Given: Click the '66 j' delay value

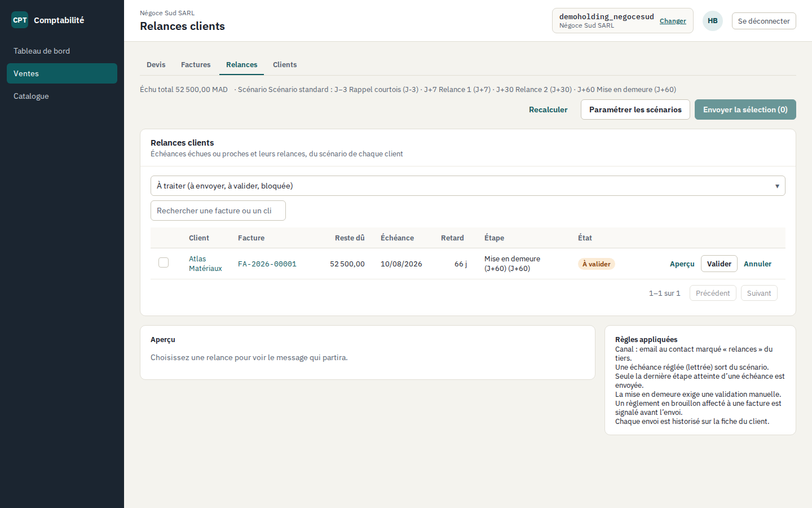Looking at the screenshot, I should [x=461, y=264].
